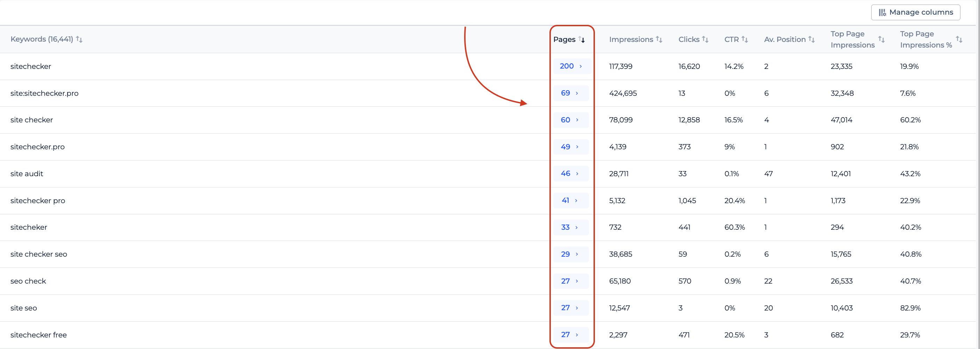This screenshot has width=980, height=349.
Task: Click top page impressions value 47,014
Action: coord(841,120)
